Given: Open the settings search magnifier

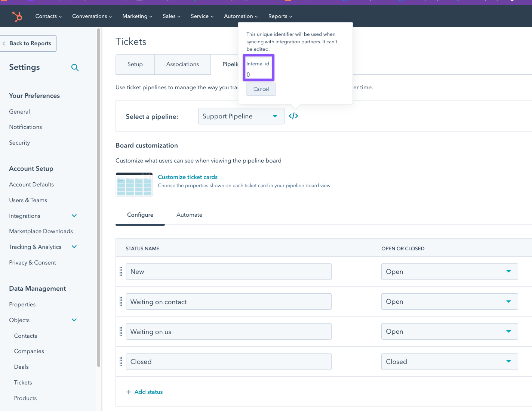Looking at the screenshot, I should pyautogui.click(x=75, y=68).
